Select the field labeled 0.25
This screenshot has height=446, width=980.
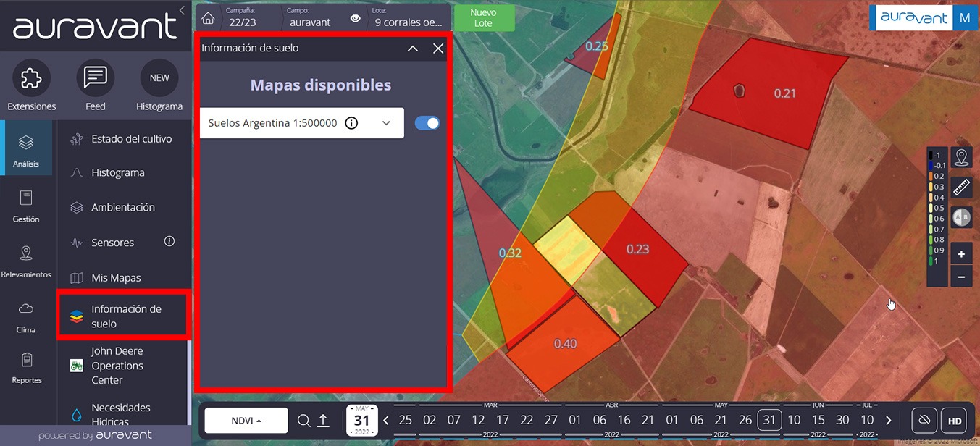point(596,46)
